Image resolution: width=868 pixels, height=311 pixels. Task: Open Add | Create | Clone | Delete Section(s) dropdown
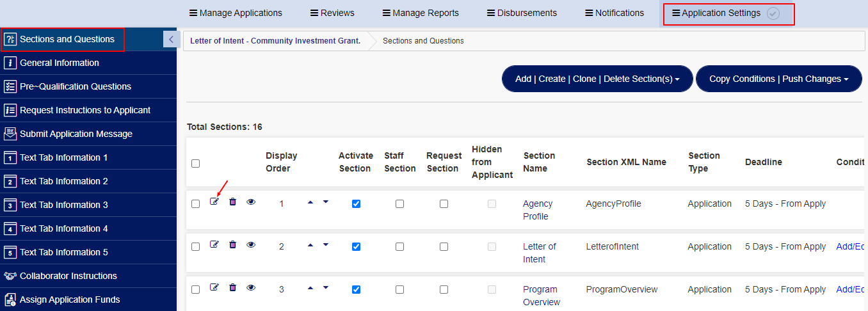click(597, 79)
